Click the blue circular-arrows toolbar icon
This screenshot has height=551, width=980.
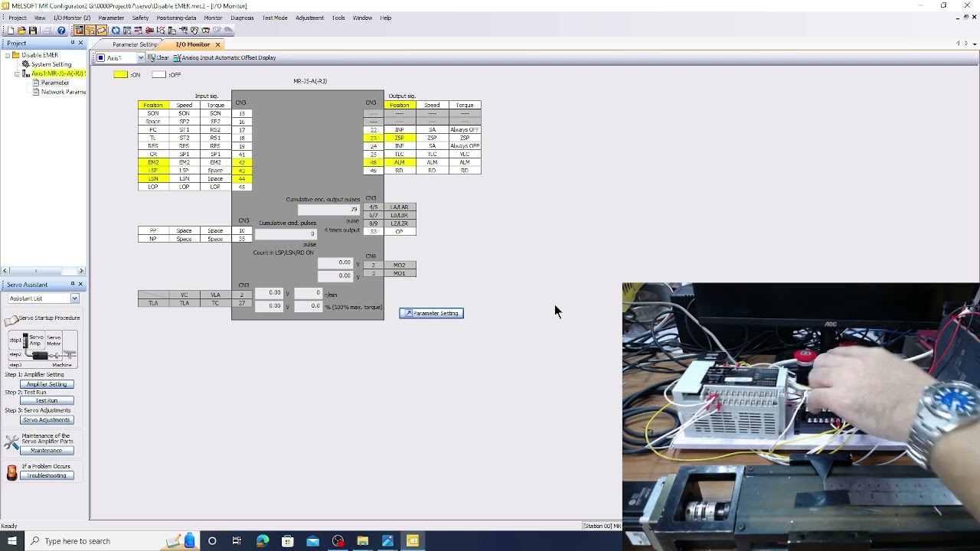coord(116,31)
